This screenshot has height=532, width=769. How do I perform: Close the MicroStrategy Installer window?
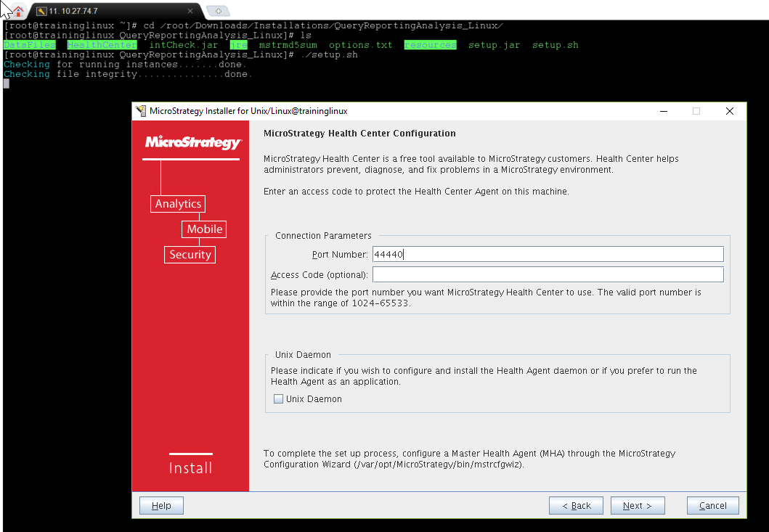coord(730,111)
